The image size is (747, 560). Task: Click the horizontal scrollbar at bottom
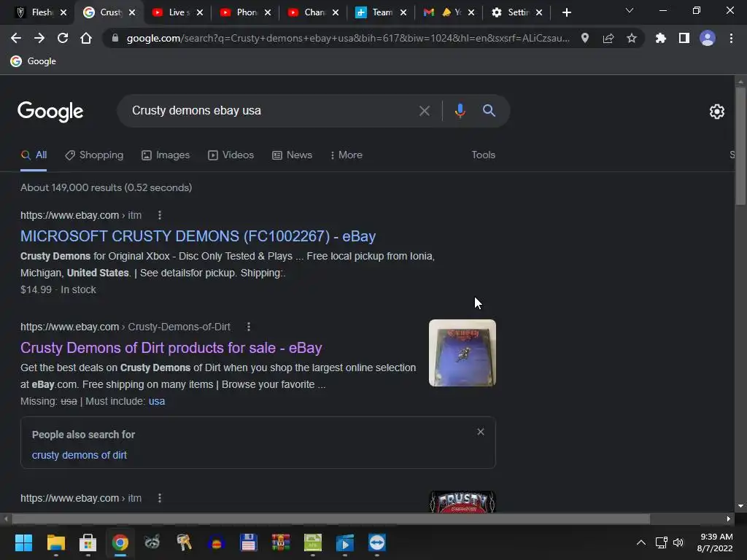point(330,518)
